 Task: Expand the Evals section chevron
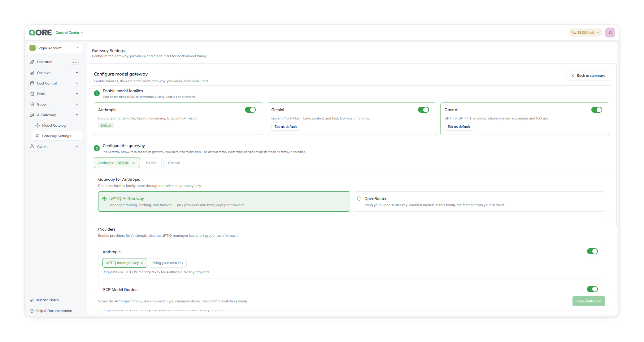coord(77,94)
